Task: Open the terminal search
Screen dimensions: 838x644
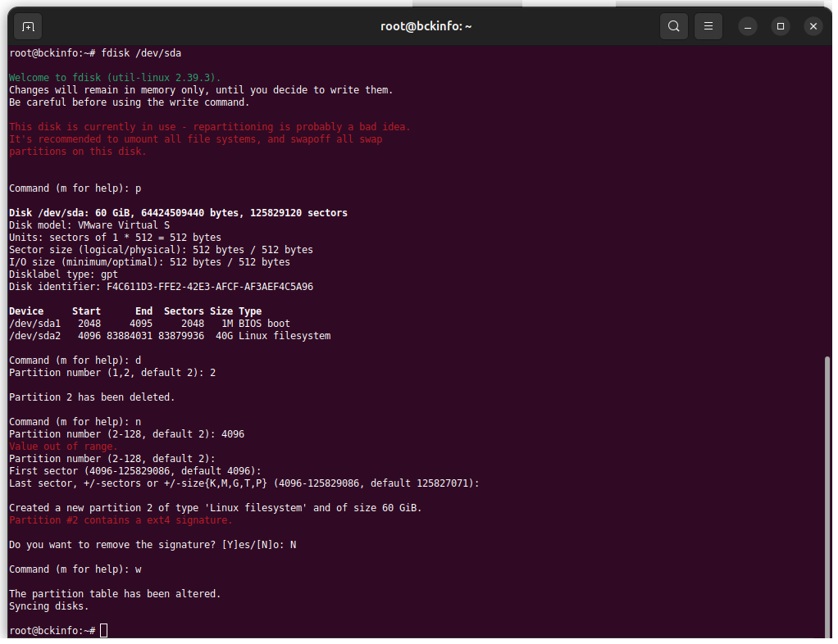Action: (x=673, y=26)
